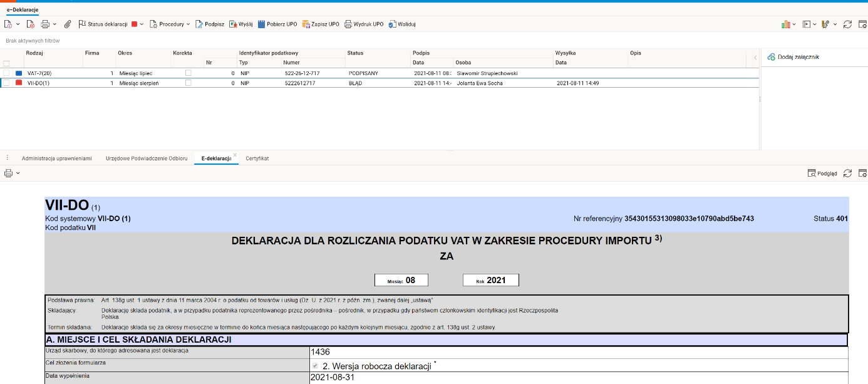The width and height of the screenshot is (868, 384).
Task: Open the e-Deklaracje main tab
Action: tap(23, 10)
